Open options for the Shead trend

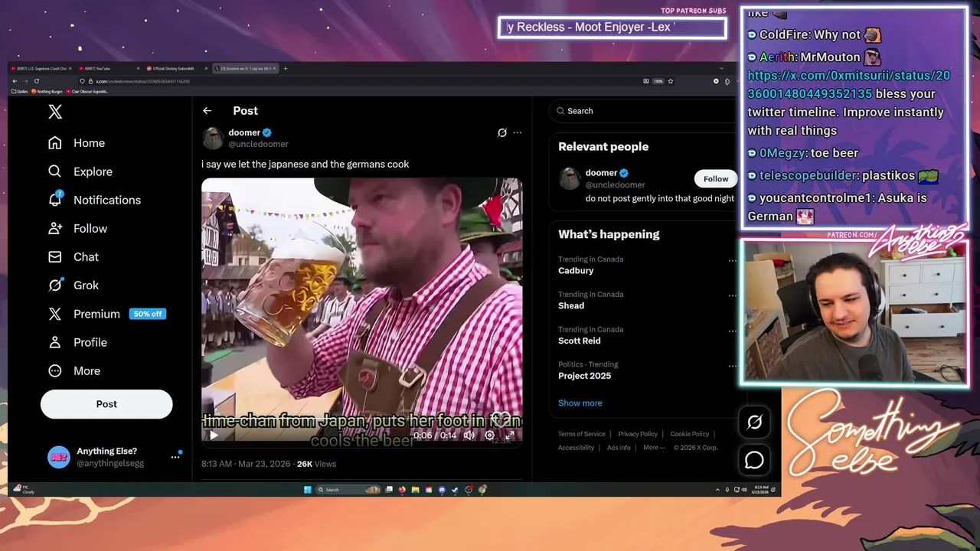[x=732, y=296]
